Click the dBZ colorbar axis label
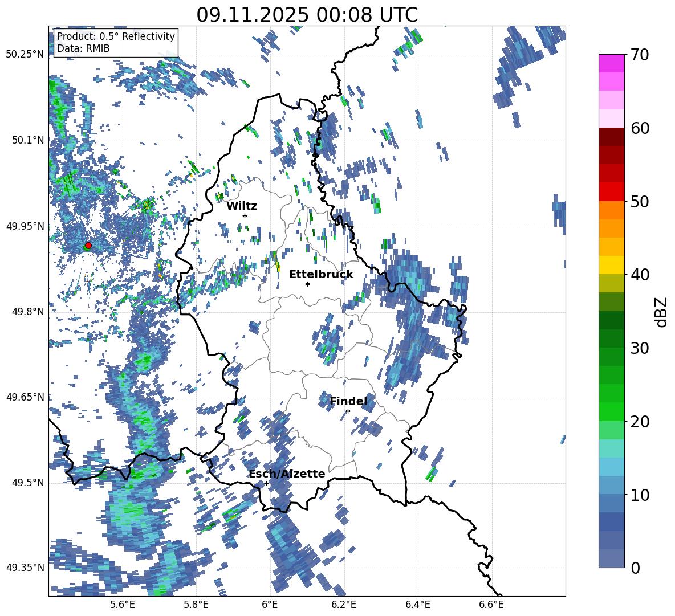 (662, 312)
